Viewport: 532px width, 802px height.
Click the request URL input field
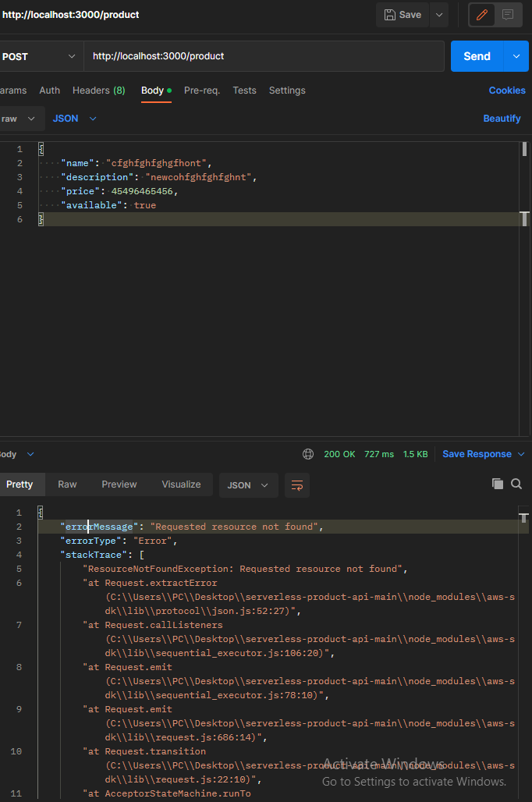(x=264, y=56)
